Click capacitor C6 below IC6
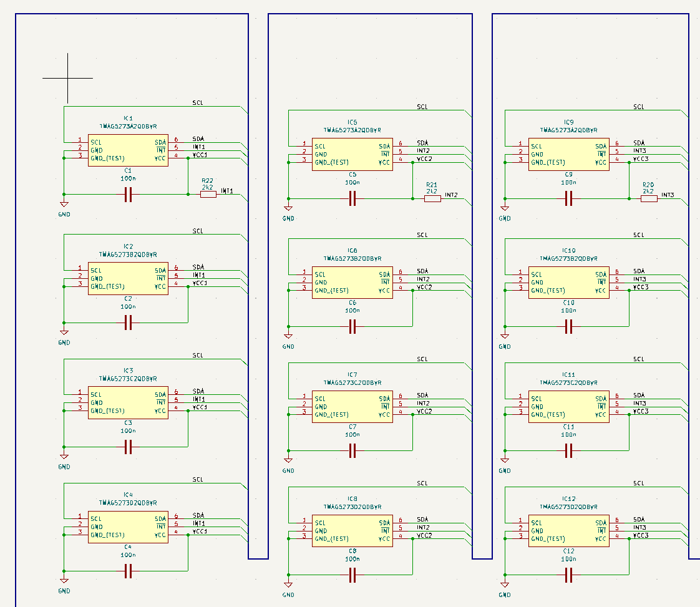 tap(352, 326)
